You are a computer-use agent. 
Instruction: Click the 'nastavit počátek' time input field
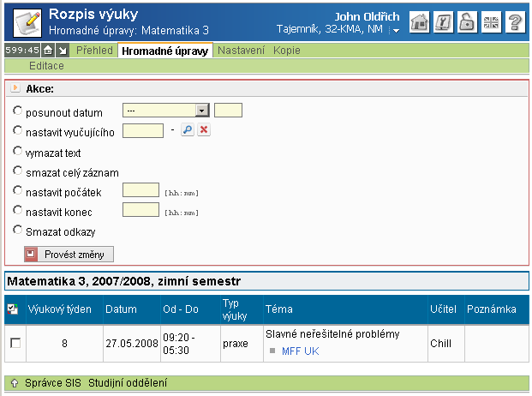[x=141, y=190]
